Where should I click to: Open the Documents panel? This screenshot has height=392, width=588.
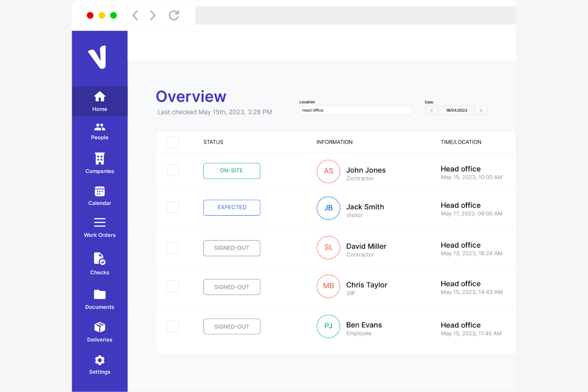click(99, 299)
